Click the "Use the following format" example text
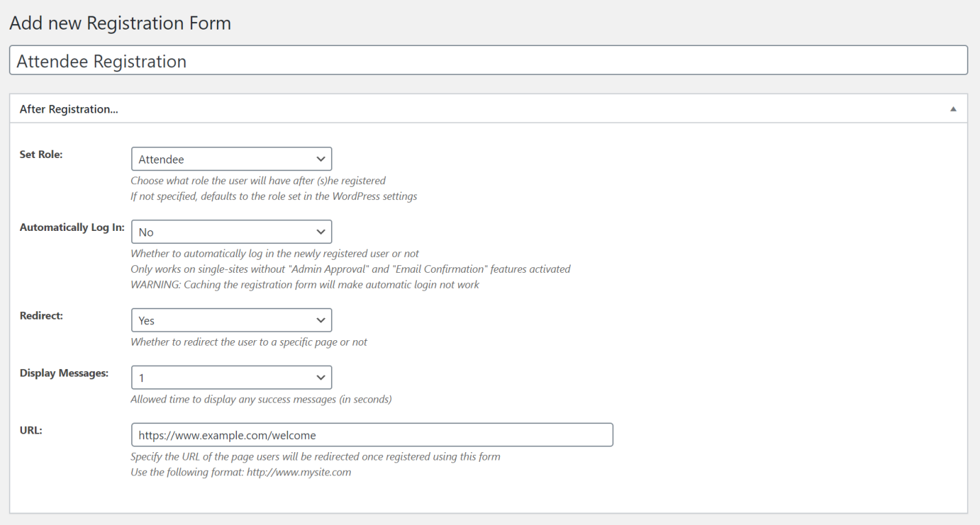The image size is (980, 525). point(240,472)
